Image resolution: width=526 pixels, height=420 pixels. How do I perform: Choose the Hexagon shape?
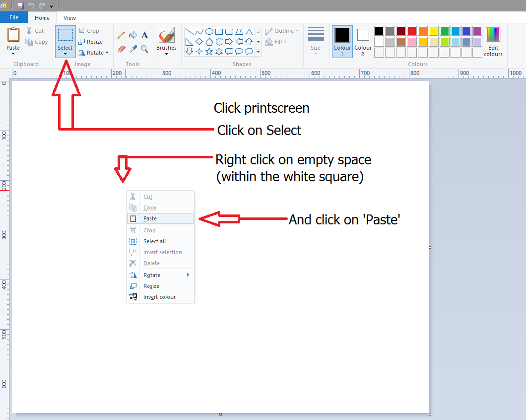(x=219, y=42)
